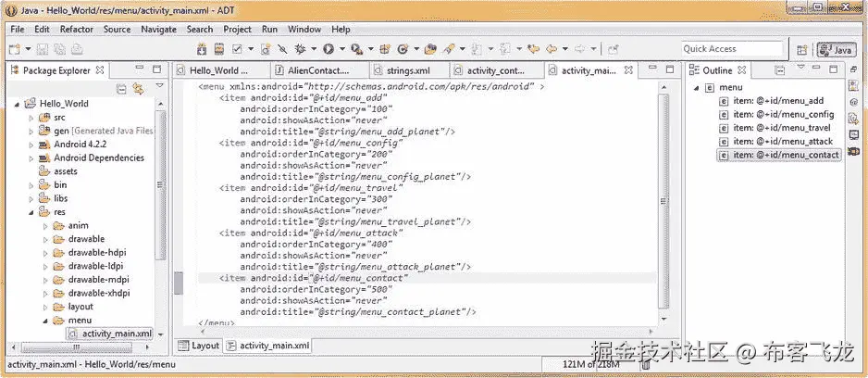Open the Android SDK Manager icon
The width and height of the screenshot is (868, 378).
202,49
